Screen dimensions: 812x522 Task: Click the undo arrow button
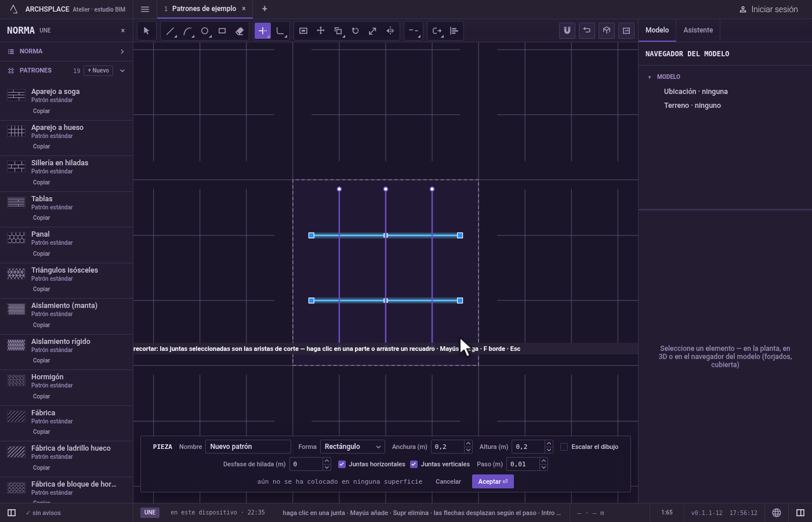pyautogui.click(x=587, y=30)
